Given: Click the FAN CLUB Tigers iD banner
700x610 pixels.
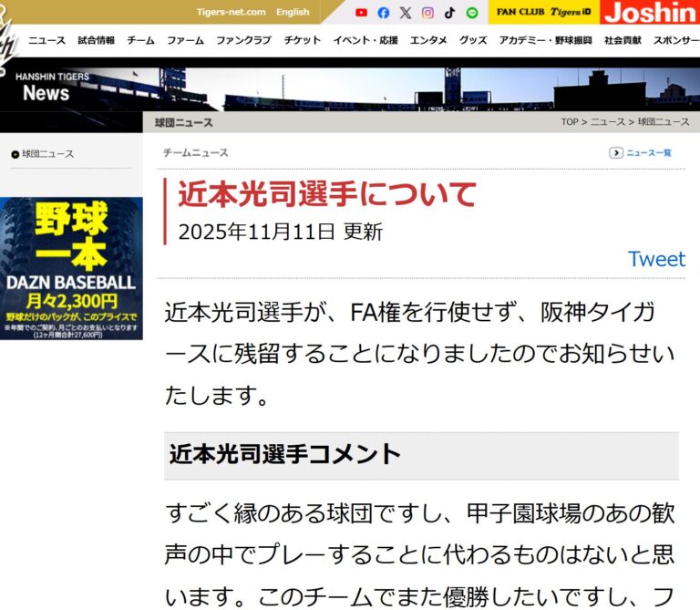Looking at the screenshot, I should (x=544, y=13).
